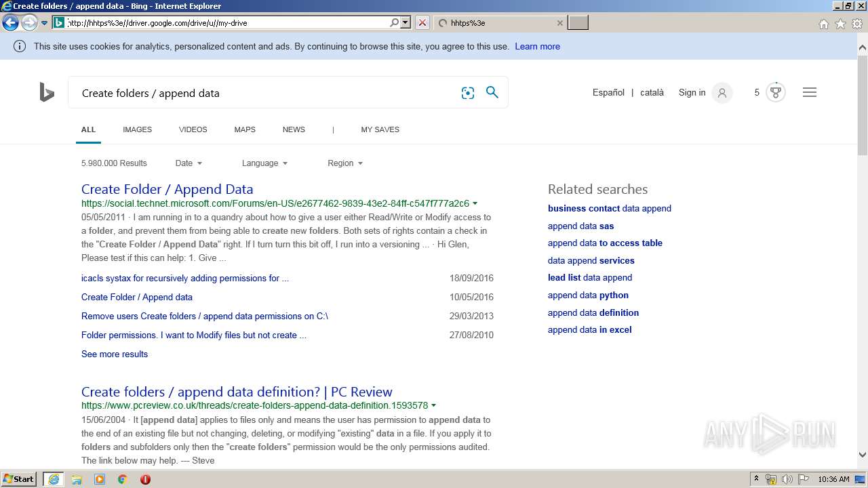Viewport: 868px width, 488px height.
Task: Switch language to Español
Action: pyautogui.click(x=608, y=93)
